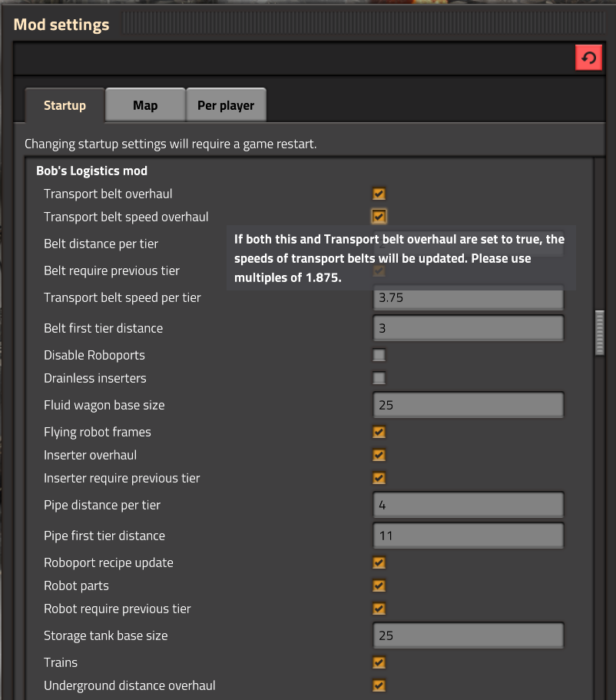
Task: Open the Map tab
Action: (x=145, y=105)
